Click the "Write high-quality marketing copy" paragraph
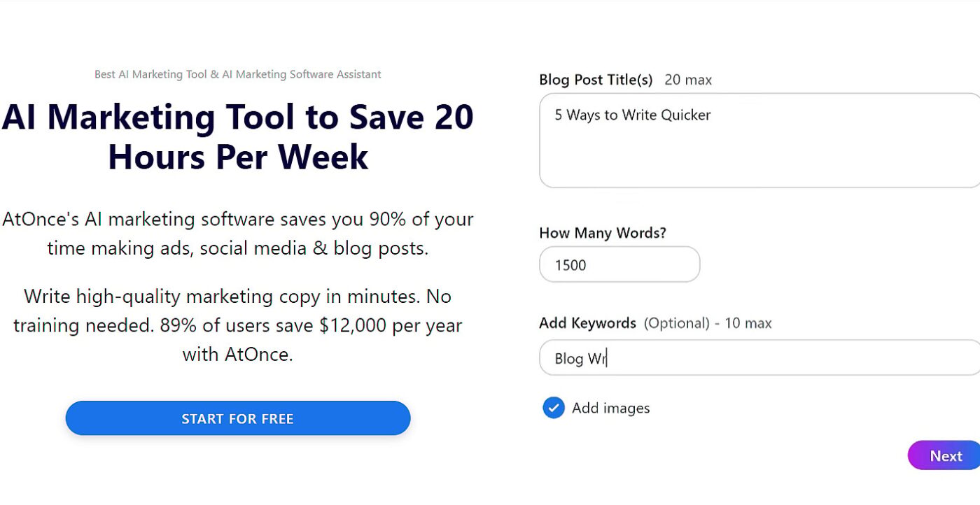980x505 pixels. [x=238, y=325]
